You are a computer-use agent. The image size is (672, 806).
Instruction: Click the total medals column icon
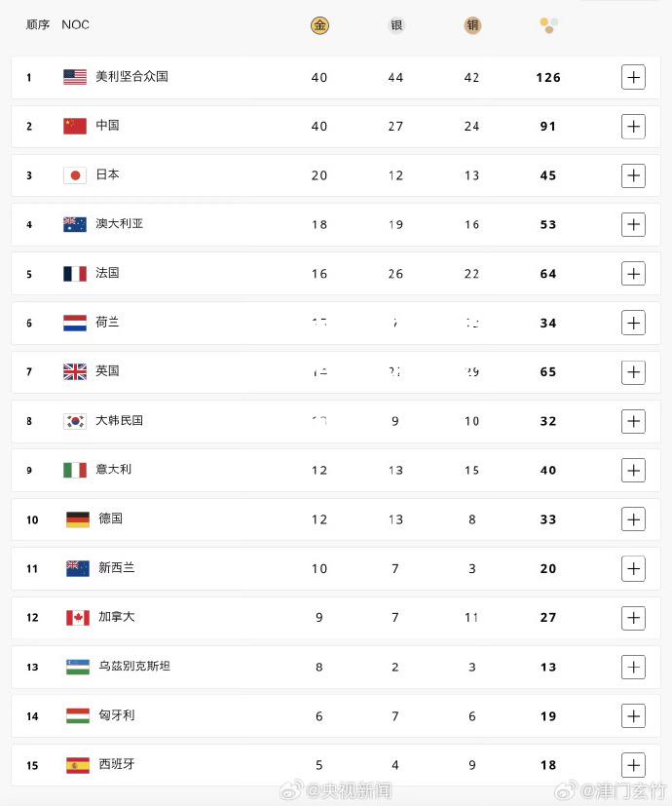coord(548,25)
